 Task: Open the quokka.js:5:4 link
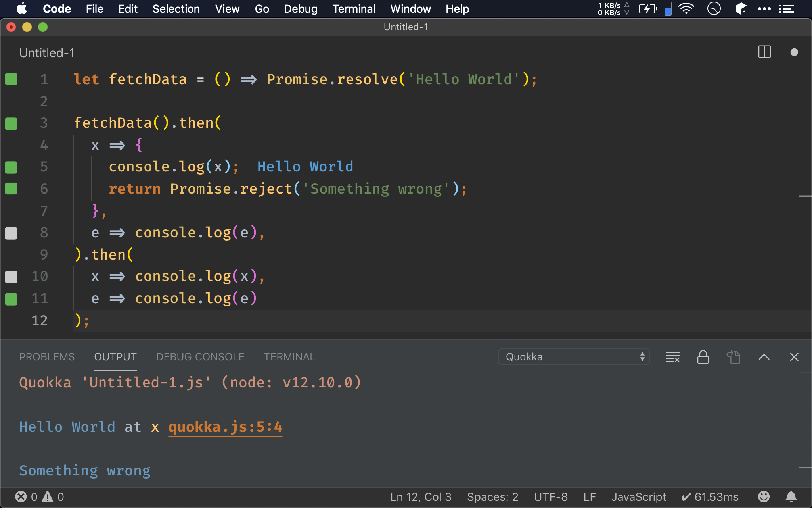coord(225,427)
